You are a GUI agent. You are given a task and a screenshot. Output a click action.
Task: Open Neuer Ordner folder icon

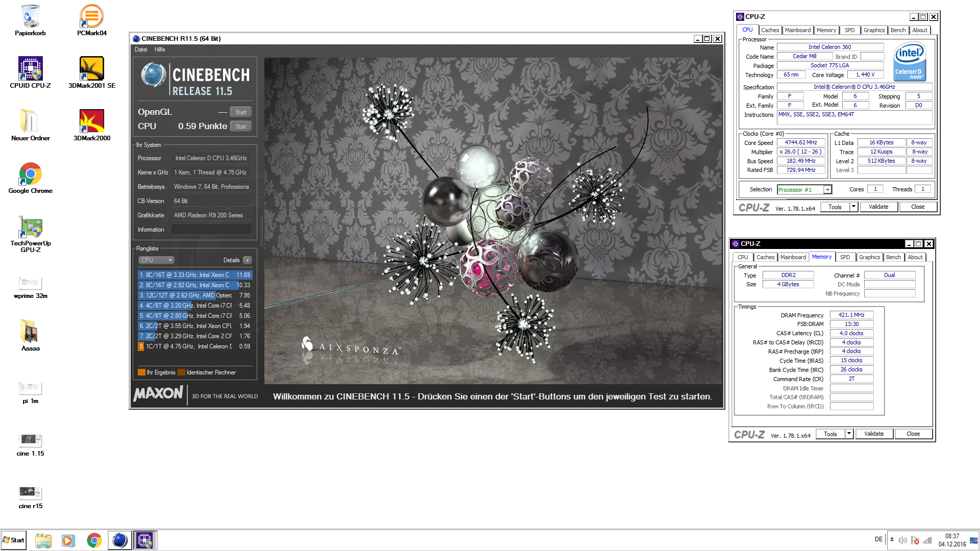(31, 125)
